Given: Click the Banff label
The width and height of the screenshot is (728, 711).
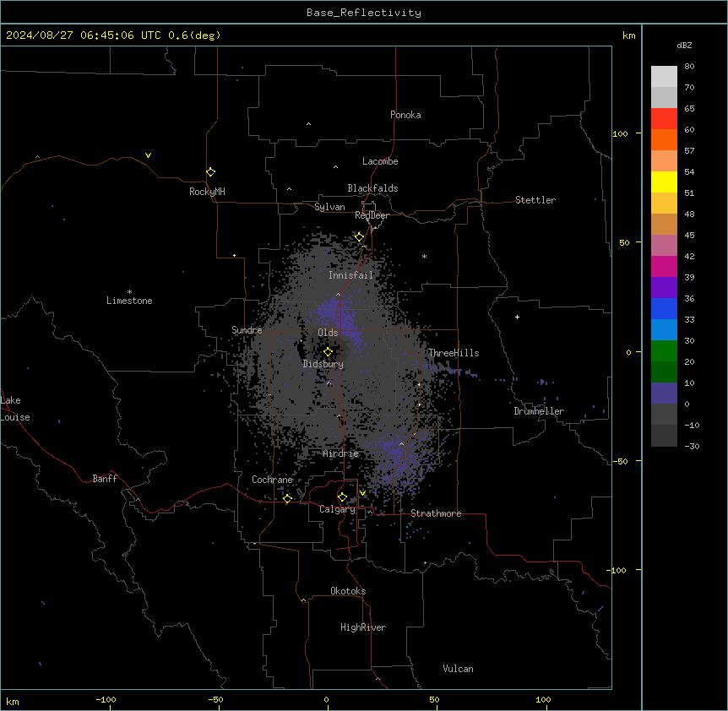Looking at the screenshot, I should 105,479.
